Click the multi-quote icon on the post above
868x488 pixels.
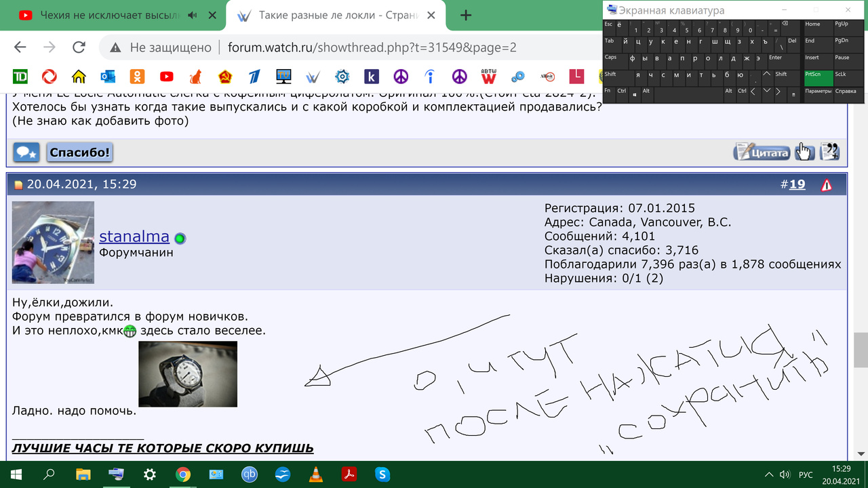pyautogui.click(x=829, y=152)
